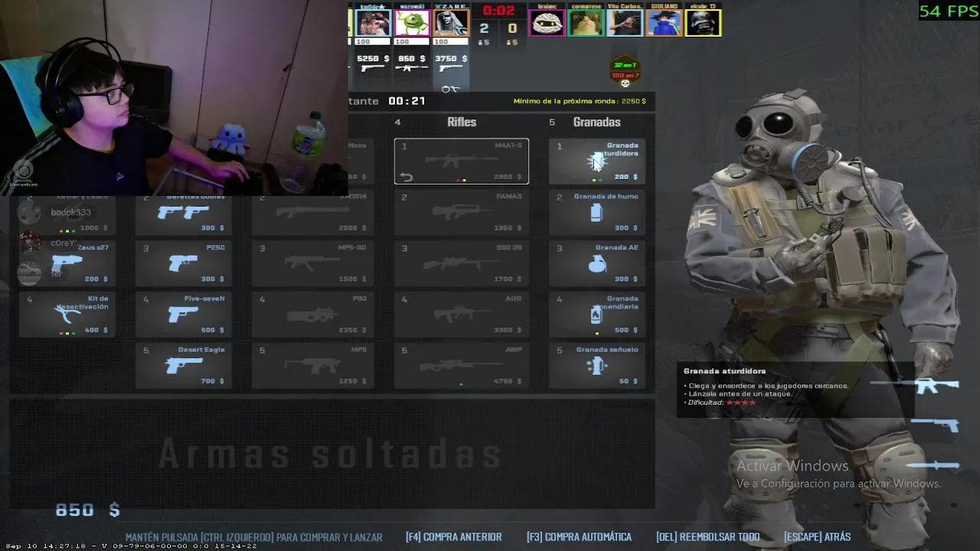Click [ESCAPE] Atrás to leave buy menu
The image size is (980, 551).
(817, 537)
